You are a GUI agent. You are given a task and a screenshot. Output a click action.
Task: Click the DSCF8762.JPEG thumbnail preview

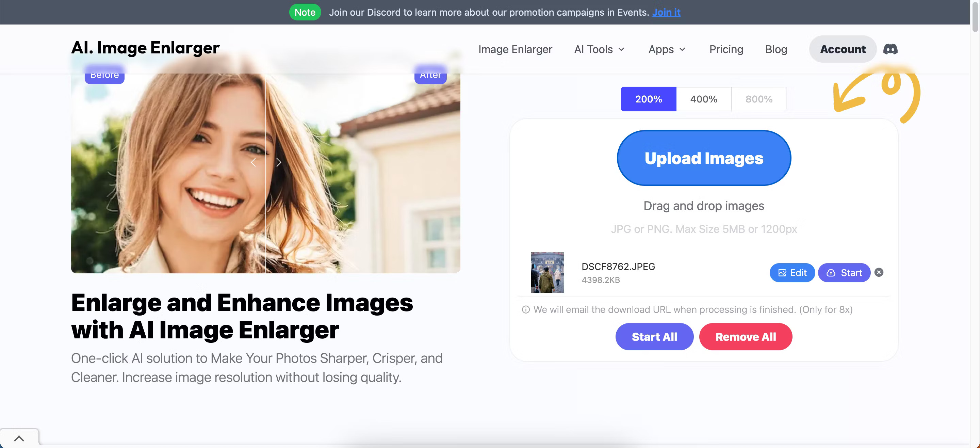547,273
